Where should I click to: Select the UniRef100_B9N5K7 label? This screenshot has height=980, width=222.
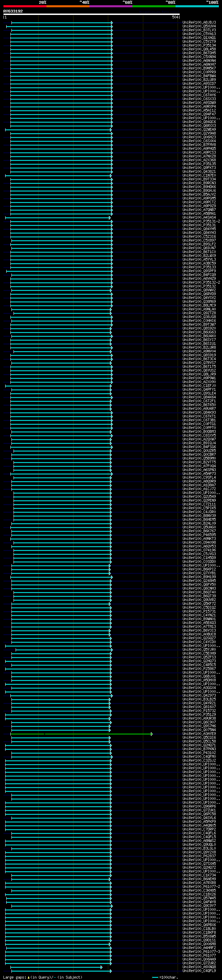click(199, 68)
